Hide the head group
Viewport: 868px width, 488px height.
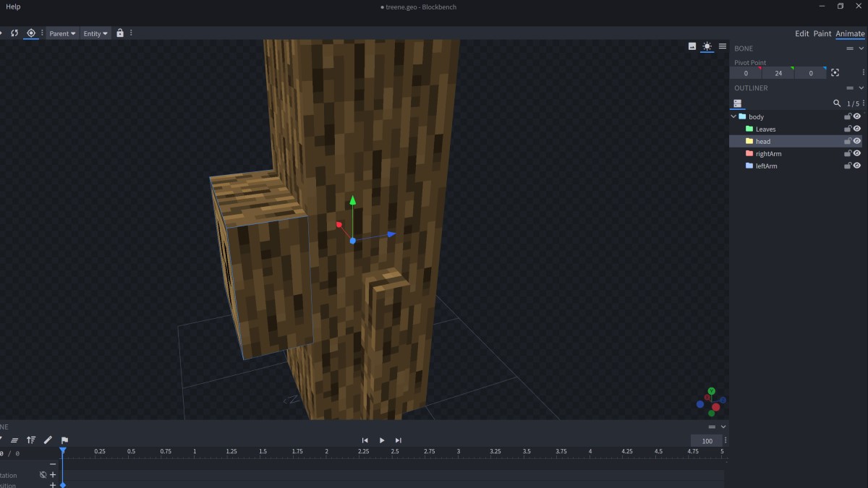(857, 141)
